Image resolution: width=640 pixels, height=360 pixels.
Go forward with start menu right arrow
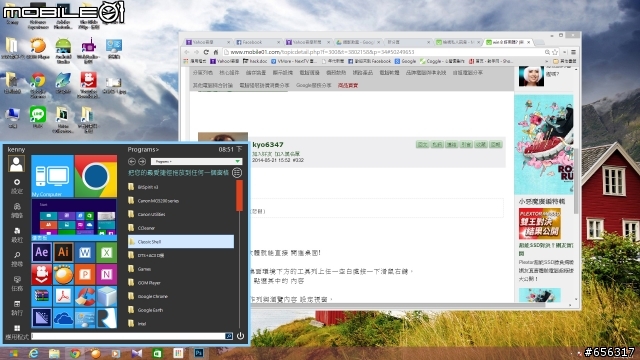tap(142, 162)
